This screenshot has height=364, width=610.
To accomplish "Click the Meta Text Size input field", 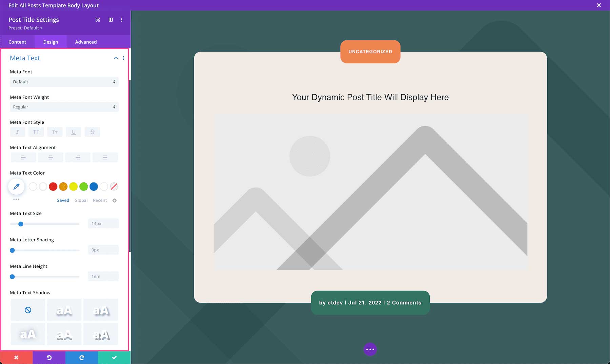I will click(103, 223).
